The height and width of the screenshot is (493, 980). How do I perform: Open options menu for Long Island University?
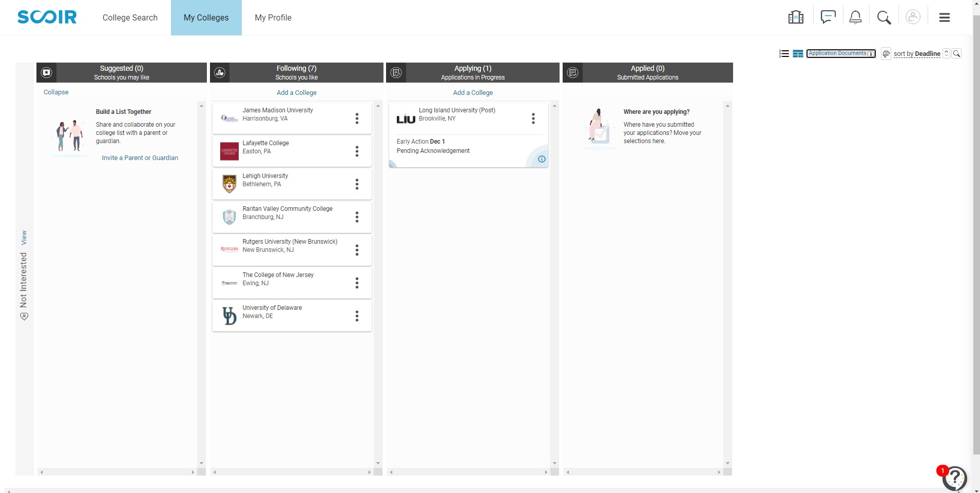click(533, 119)
